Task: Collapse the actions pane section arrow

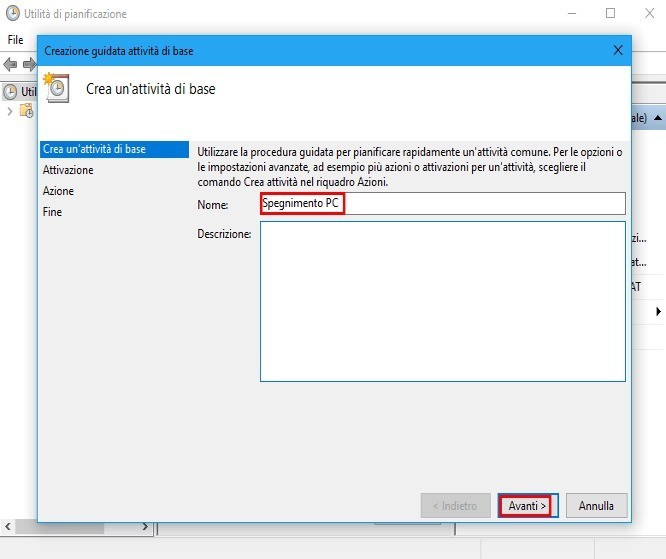Action: click(657, 117)
